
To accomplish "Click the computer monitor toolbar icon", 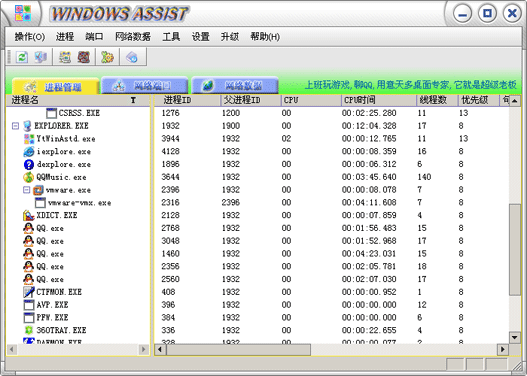I will point(41,57).
